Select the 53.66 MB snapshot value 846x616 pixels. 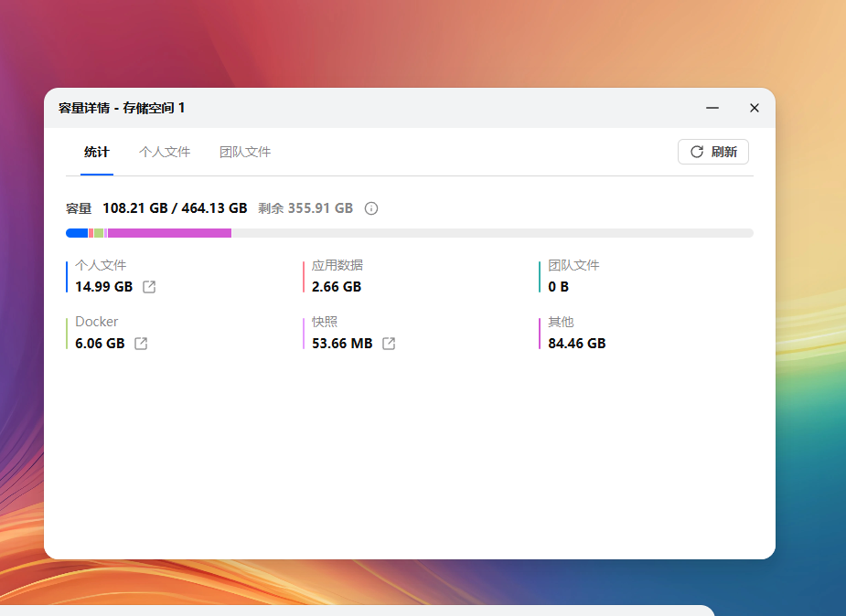click(342, 344)
